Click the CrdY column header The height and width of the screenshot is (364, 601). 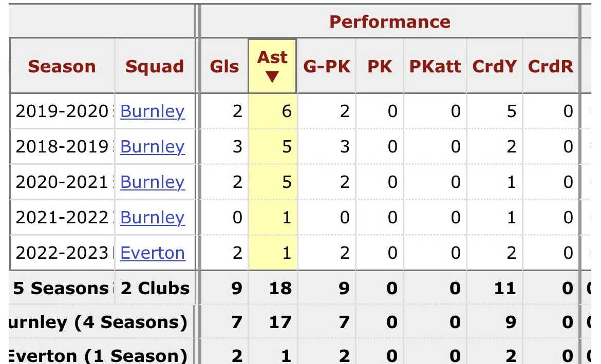point(494,66)
